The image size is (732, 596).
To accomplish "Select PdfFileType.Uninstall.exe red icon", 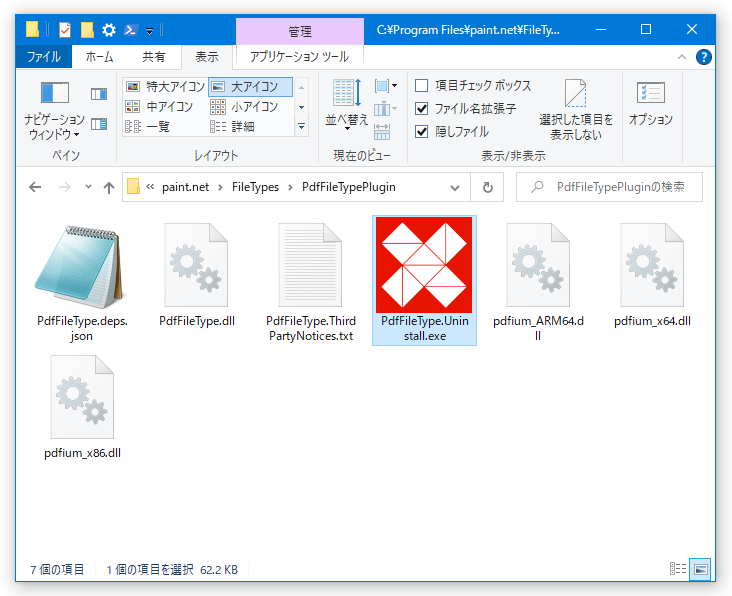I will [x=424, y=265].
